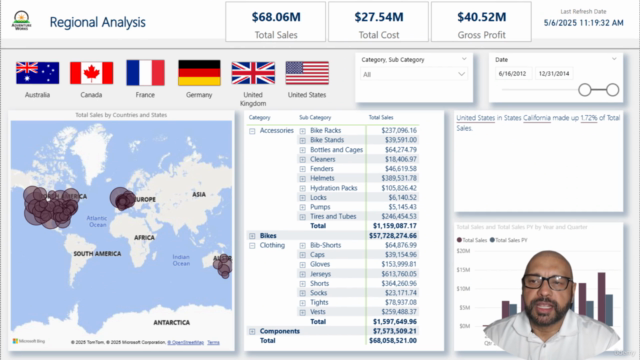The height and width of the screenshot is (360, 640).
Task: Open the Category, Sub Category All dropdown
Action: tap(413, 74)
